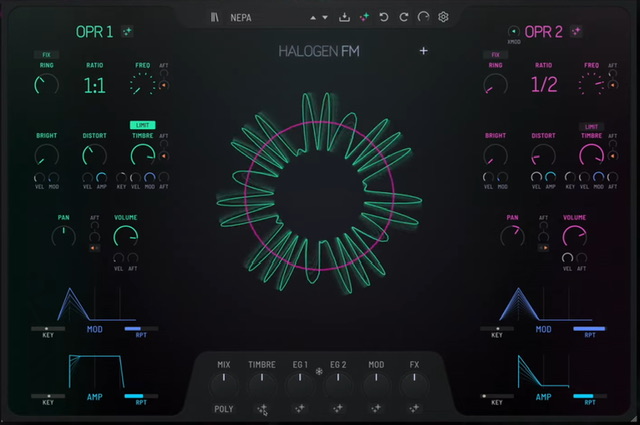The height and width of the screenshot is (425, 640).
Task: Save preset using the download icon
Action: [344, 17]
